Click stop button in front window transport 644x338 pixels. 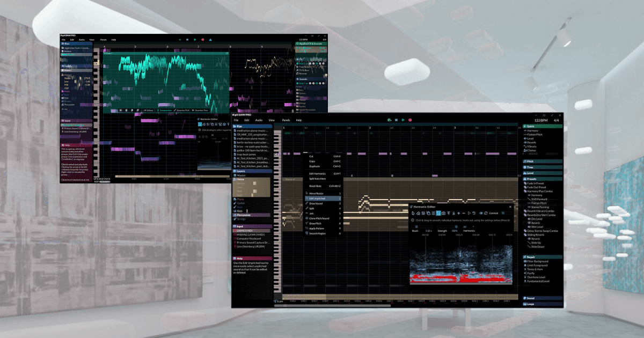click(x=396, y=120)
